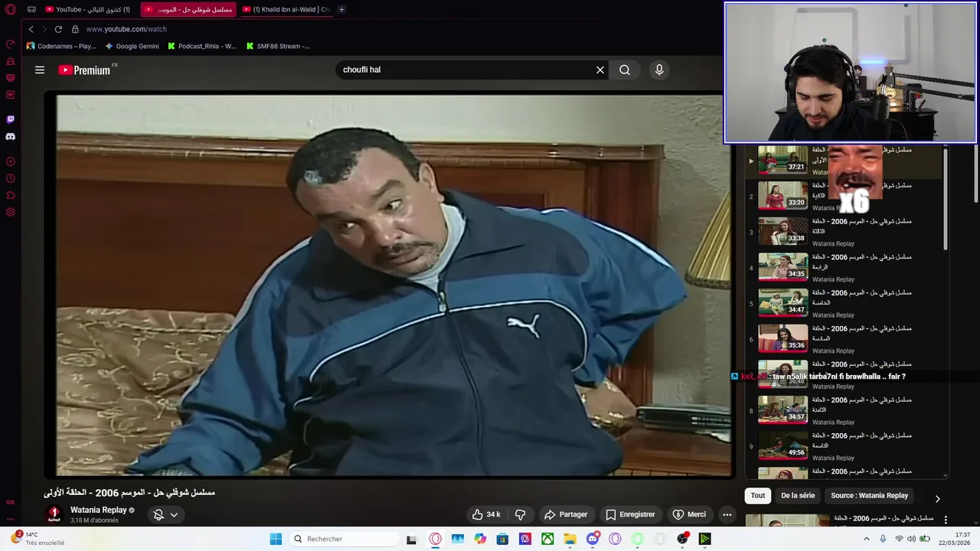This screenshot has width=980, height=551.
Task: Select the De la série chip
Action: tap(798, 495)
